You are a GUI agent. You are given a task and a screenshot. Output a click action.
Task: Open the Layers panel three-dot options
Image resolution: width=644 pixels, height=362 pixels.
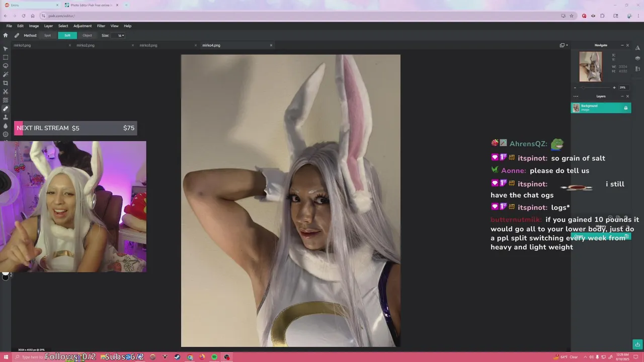click(576, 96)
